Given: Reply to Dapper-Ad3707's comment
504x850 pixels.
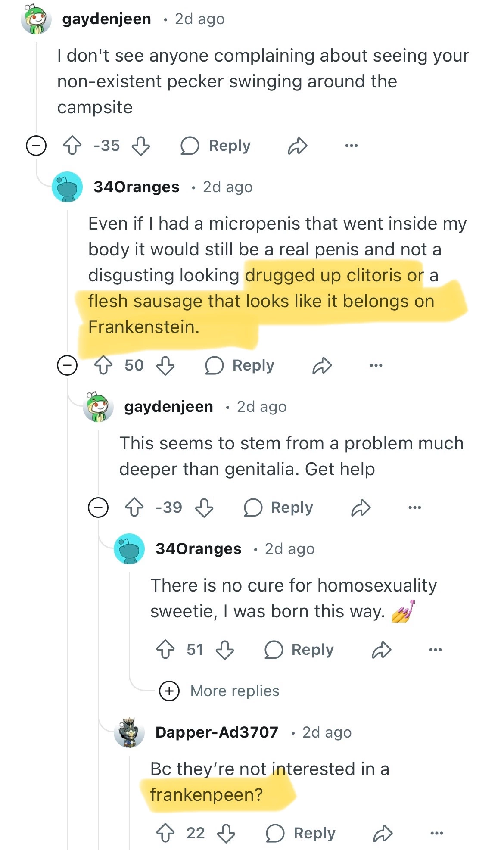Looking at the screenshot, I should tap(301, 833).
